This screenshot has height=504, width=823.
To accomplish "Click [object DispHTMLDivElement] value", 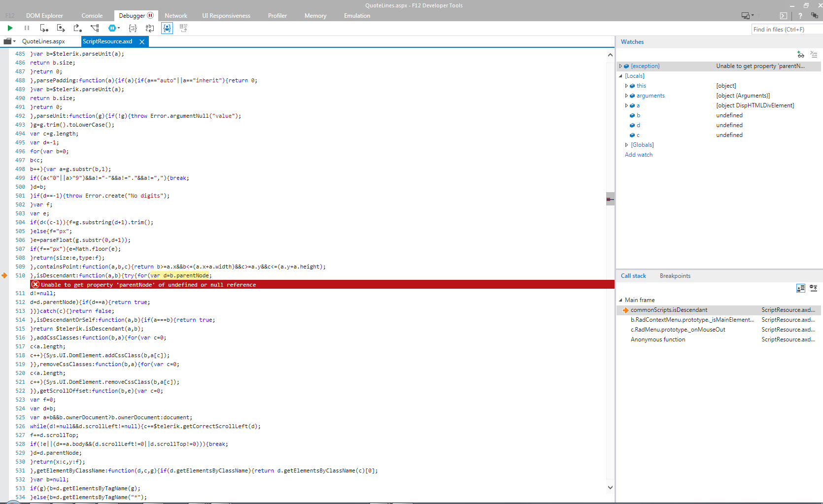I will tap(755, 105).
